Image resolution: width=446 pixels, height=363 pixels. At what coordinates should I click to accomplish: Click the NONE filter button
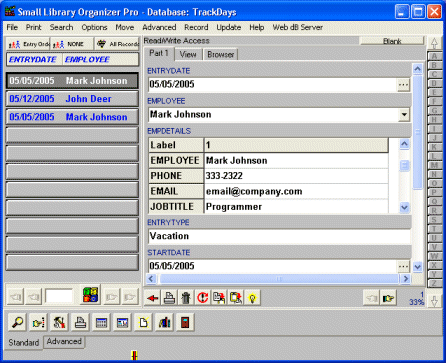click(72, 44)
